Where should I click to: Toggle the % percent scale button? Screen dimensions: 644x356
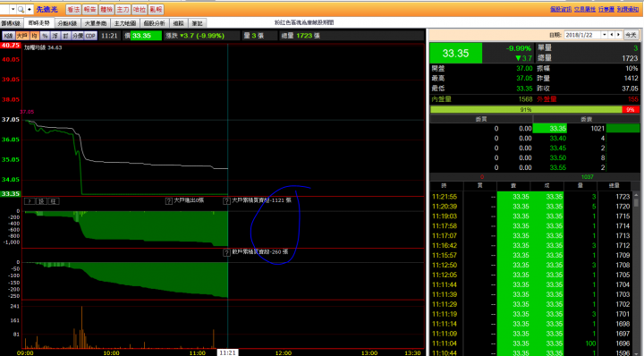(x=45, y=36)
